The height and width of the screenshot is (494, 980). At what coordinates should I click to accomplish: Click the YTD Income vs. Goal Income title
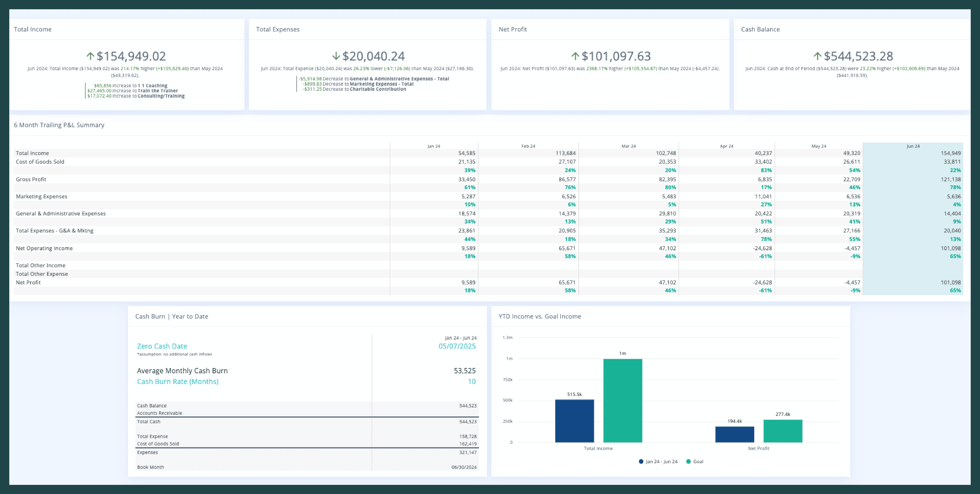(x=540, y=316)
